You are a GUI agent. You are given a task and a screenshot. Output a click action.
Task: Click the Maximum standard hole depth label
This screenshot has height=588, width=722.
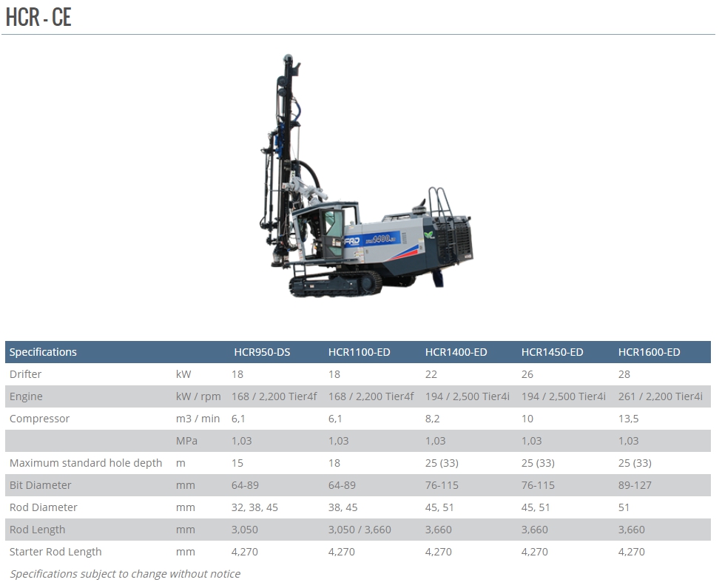point(86,463)
